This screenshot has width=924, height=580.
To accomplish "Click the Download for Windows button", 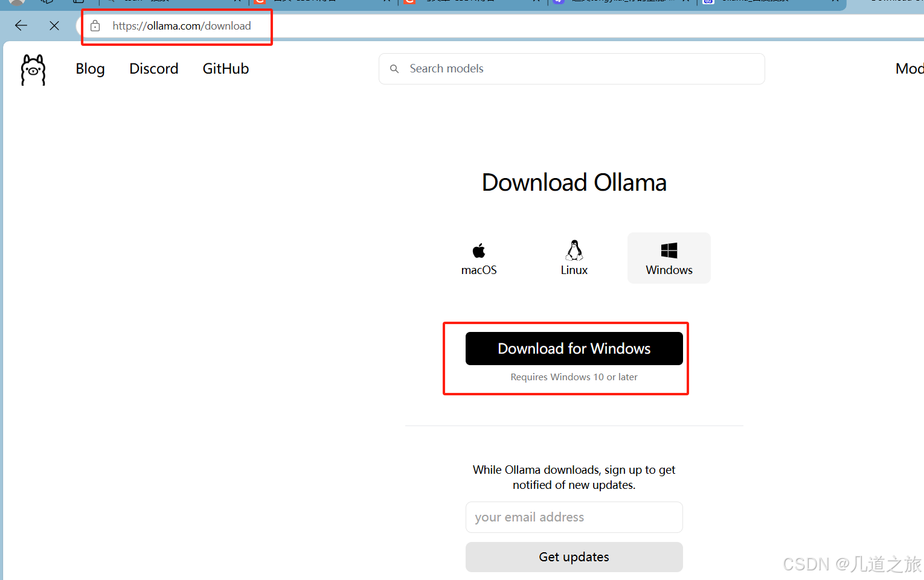I will pos(574,348).
